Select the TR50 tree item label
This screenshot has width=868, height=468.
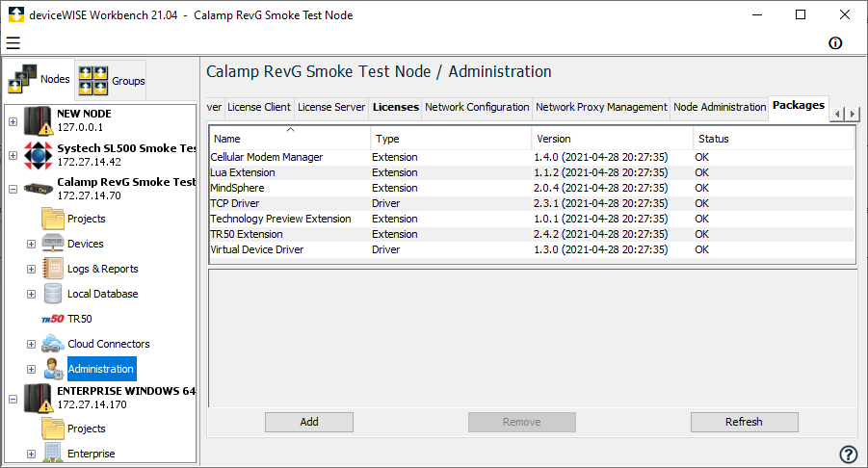80,319
